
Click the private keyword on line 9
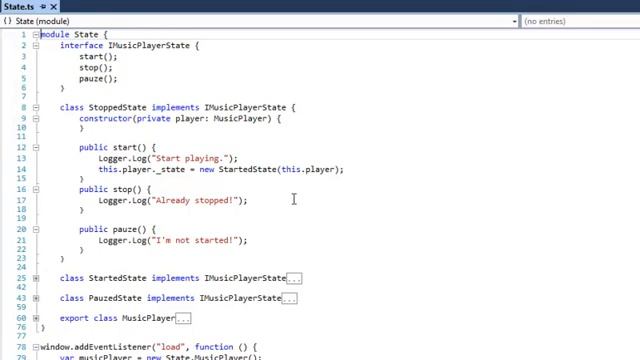(x=153, y=119)
